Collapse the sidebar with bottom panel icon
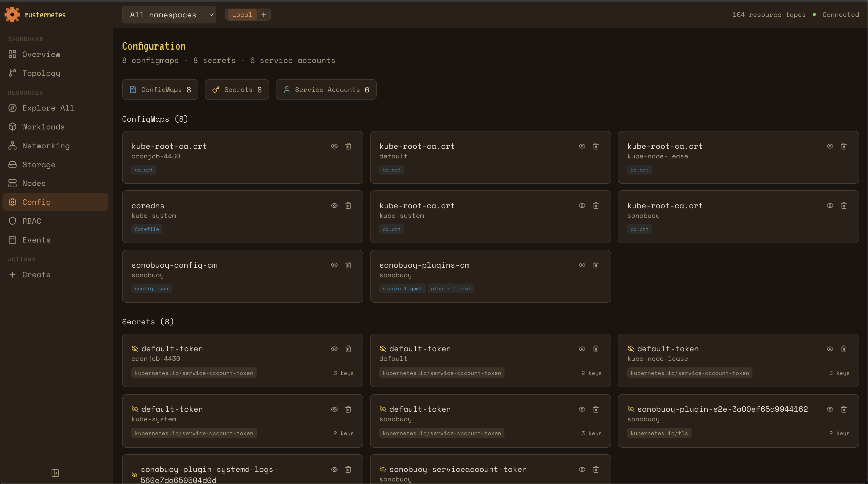The width and height of the screenshot is (868, 484). pos(55,473)
